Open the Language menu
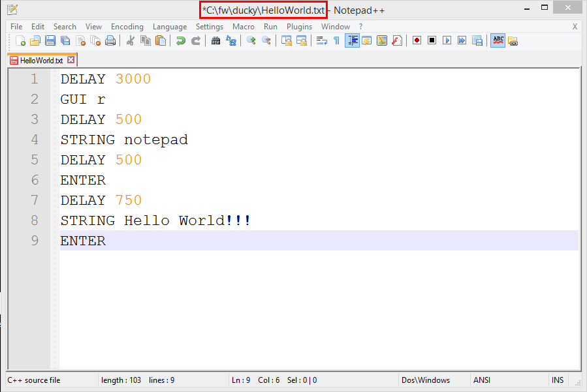Screen dimensions: 587x392 [x=170, y=27]
